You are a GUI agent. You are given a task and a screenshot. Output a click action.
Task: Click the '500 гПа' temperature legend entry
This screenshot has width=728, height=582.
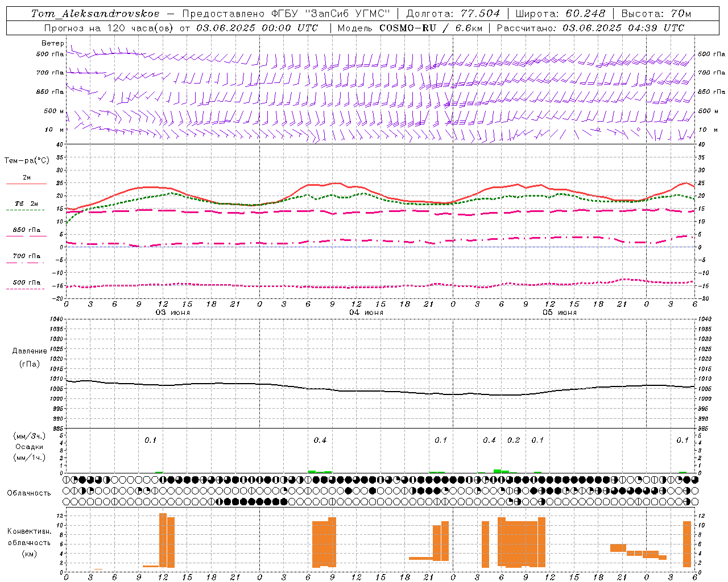(x=27, y=282)
